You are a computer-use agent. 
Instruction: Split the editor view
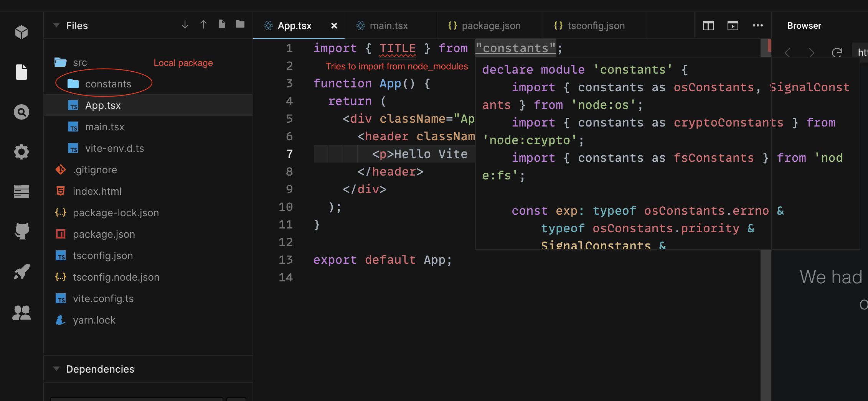tap(708, 26)
